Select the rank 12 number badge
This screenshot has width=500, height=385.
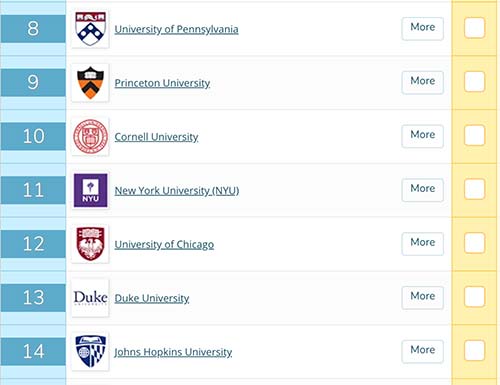coord(33,244)
